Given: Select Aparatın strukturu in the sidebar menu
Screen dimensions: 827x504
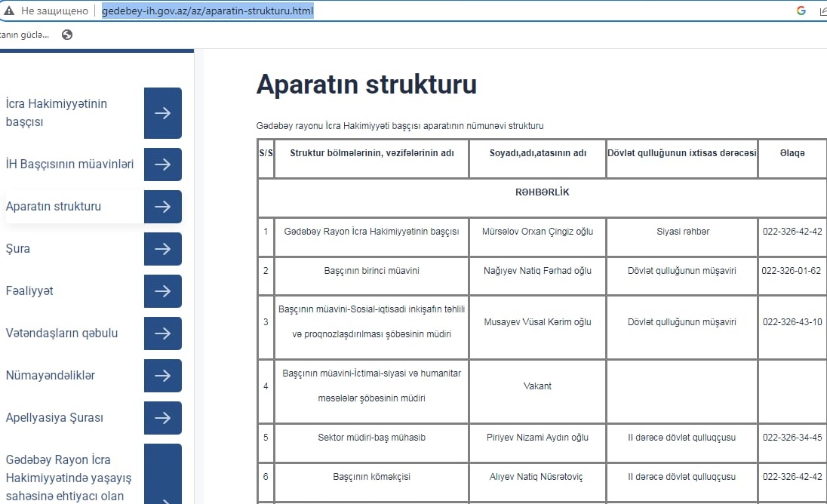Looking at the screenshot, I should [x=54, y=206].
